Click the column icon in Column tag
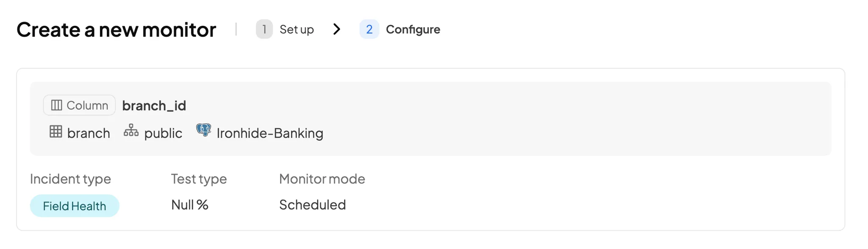Screen dimensions: 868x249 tap(56, 105)
